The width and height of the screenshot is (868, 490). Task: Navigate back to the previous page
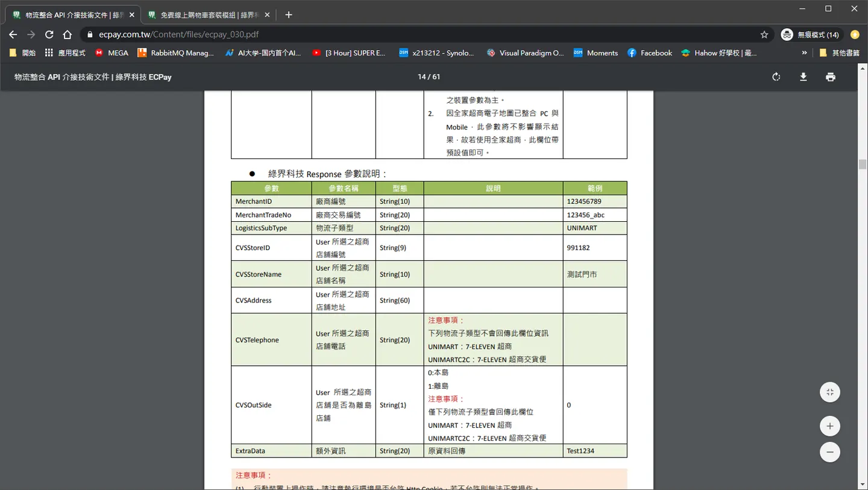click(x=13, y=34)
